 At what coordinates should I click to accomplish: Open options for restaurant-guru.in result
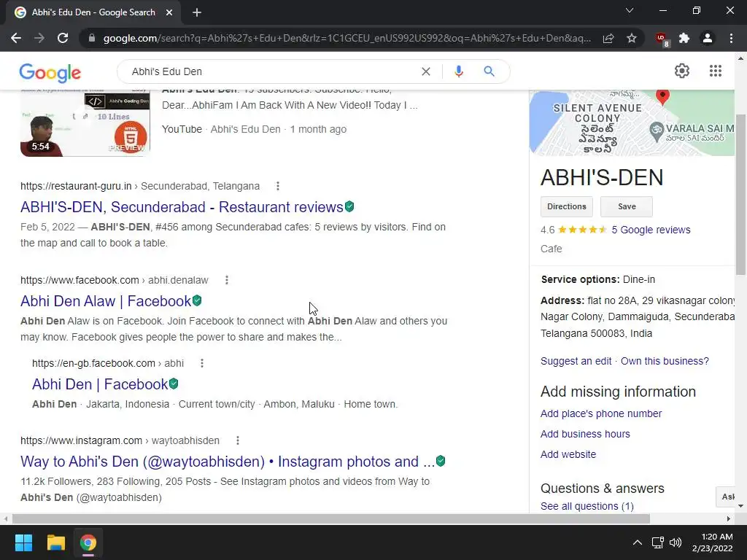[x=278, y=186]
